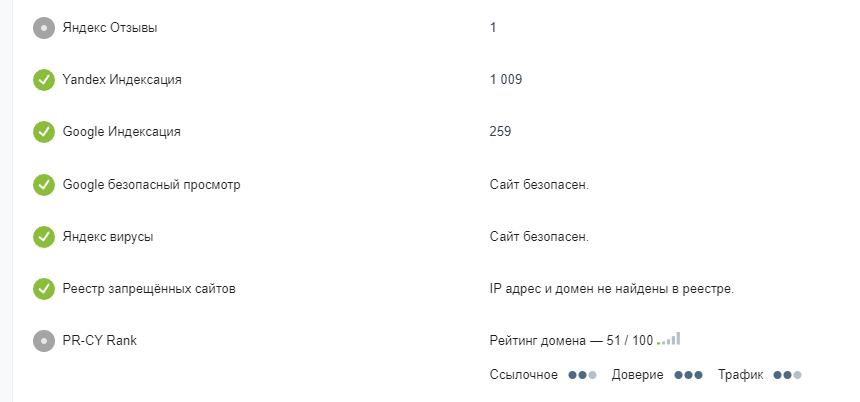Select the Google Индексация label
The image size is (860, 402).
click(121, 132)
